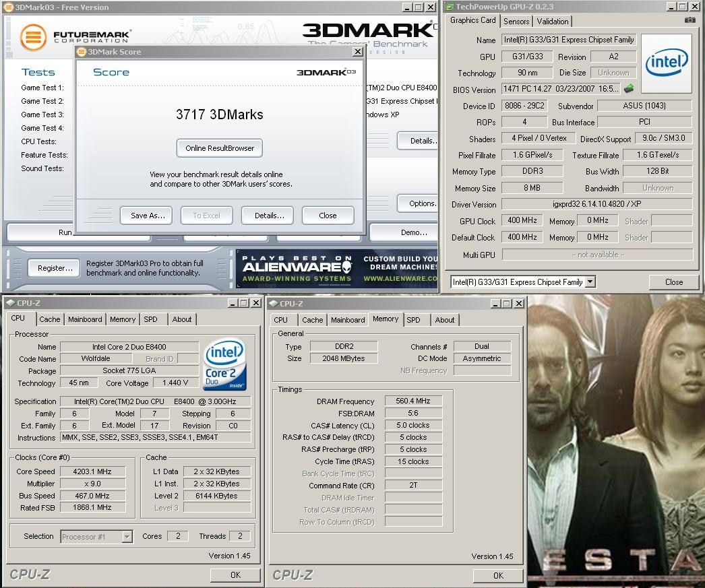
Task: Click the Register button in 3DMark03
Action: point(55,268)
